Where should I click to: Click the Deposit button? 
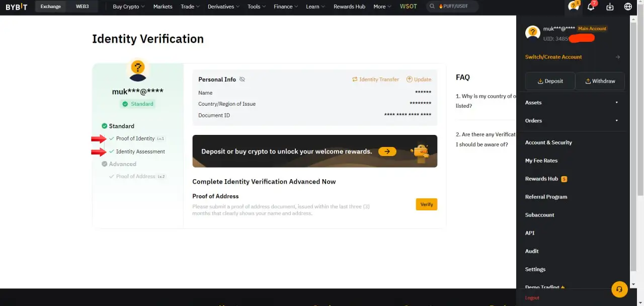pos(550,81)
